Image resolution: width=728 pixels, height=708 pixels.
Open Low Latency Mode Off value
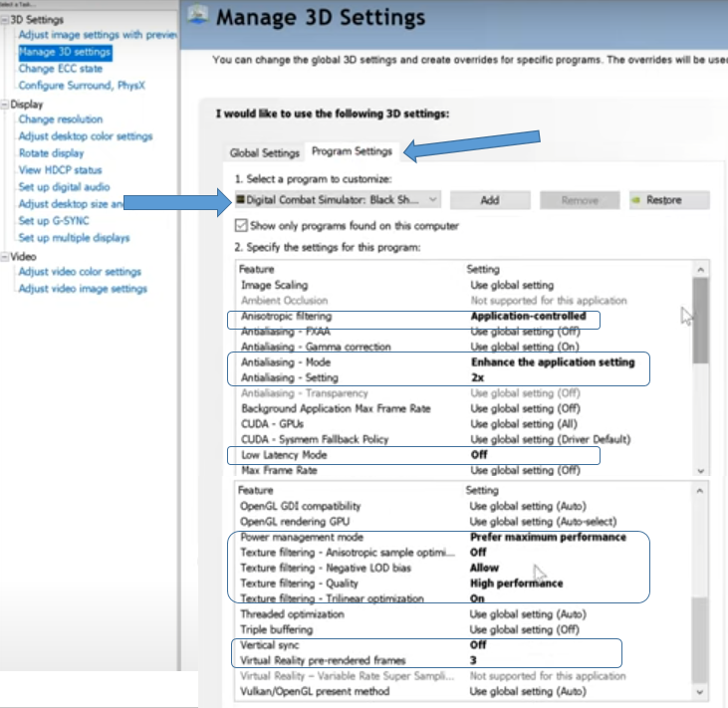[479, 455]
